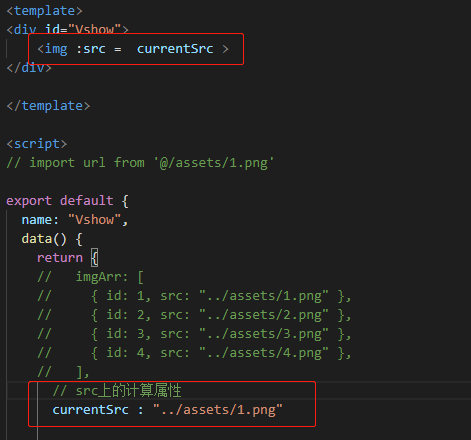The width and height of the screenshot is (471, 440).
Task: Click the closing </div> tag
Action: (x=29, y=68)
